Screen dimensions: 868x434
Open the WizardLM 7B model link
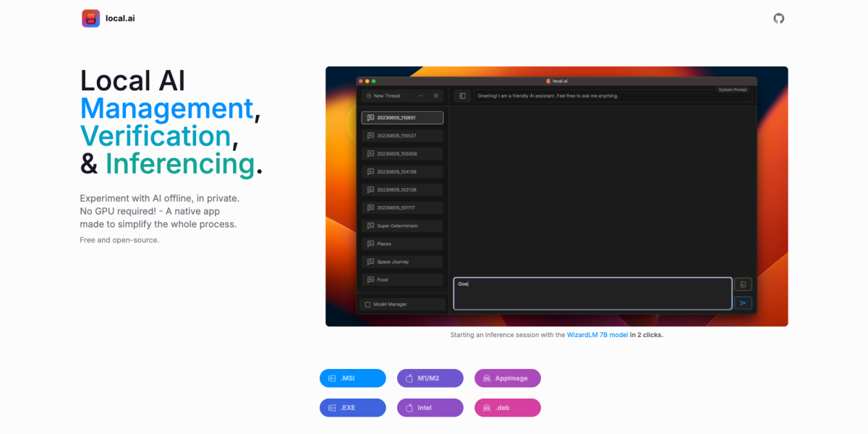click(x=597, y=335)
